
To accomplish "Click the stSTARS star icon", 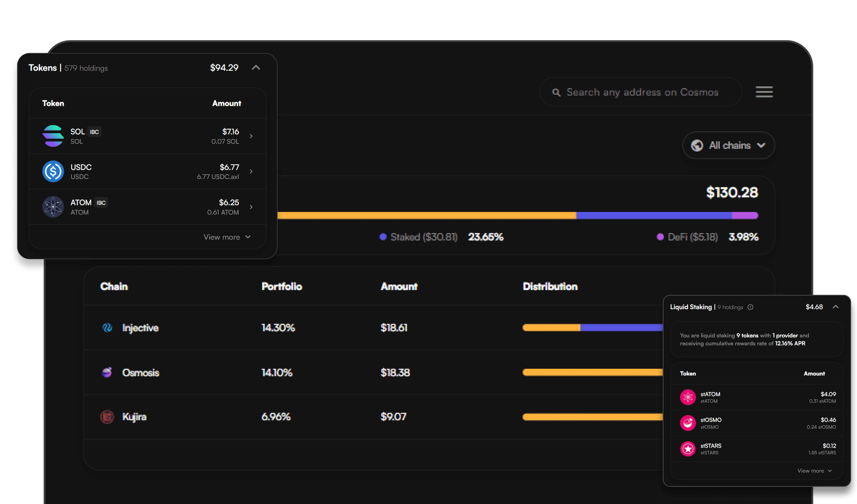I will point(688,449).
